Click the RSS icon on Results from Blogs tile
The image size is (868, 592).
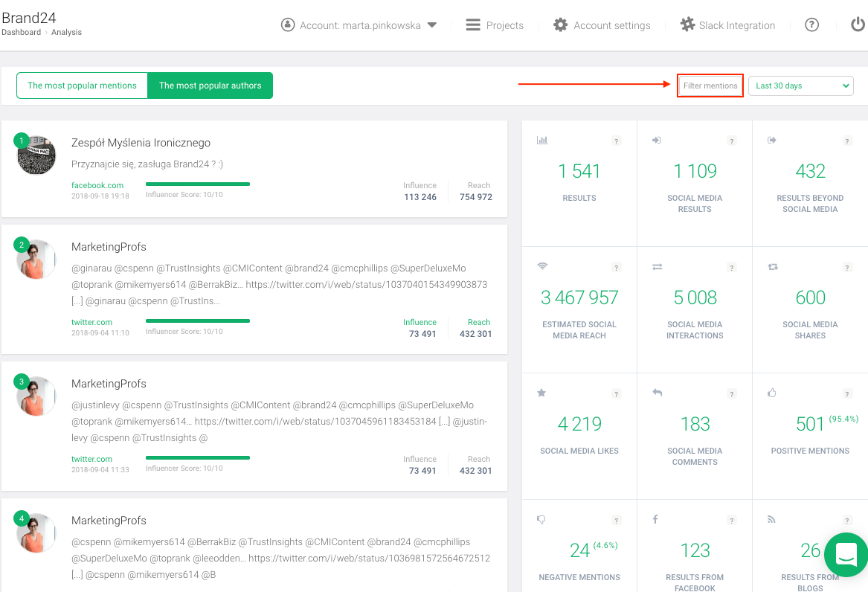(x=771, y=519)
